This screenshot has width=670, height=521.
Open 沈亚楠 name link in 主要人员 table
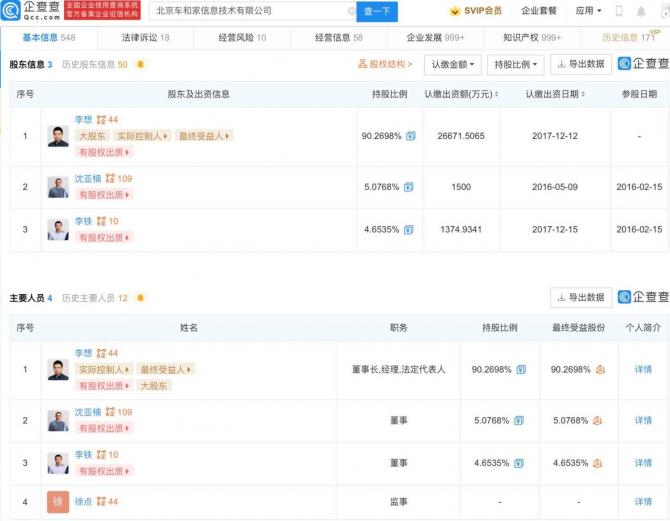click(x=88, y=412)
